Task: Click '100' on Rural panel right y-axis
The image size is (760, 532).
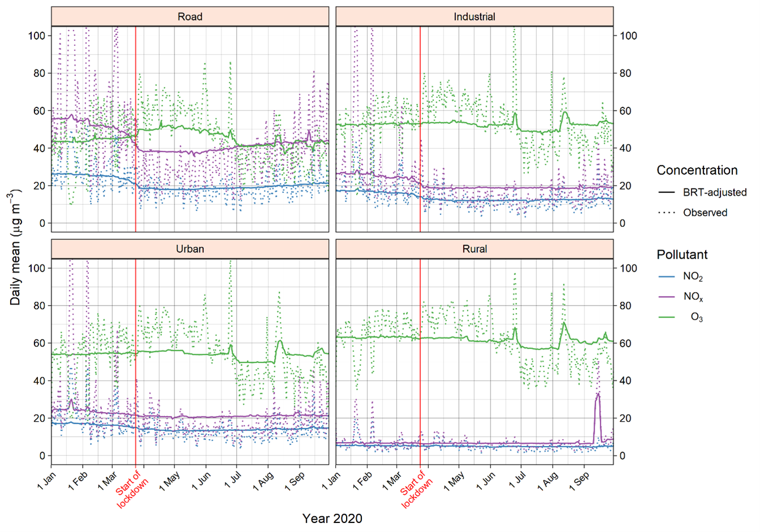Action: 629,268
